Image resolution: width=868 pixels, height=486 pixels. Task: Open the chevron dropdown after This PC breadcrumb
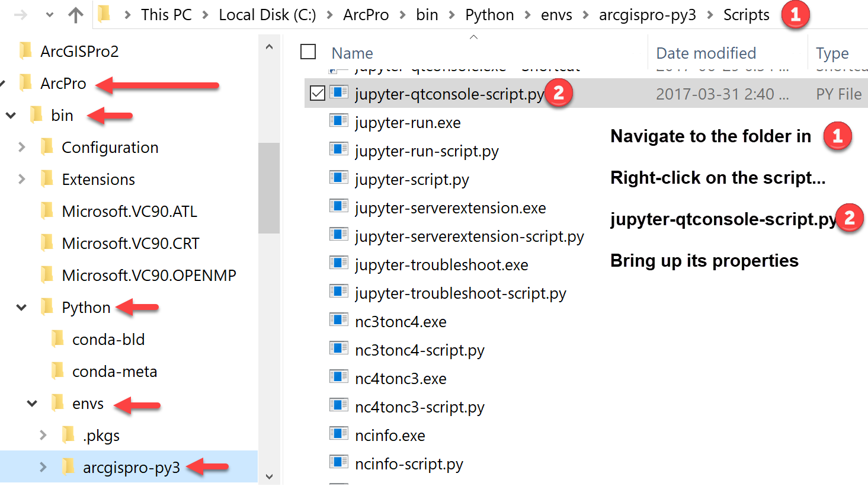(206, 15)
